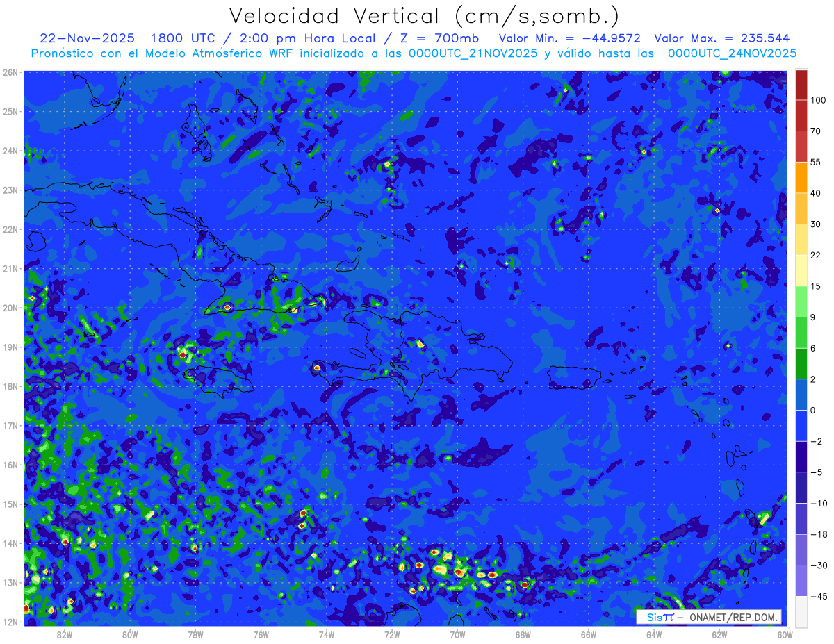
Task: Click the "19N" latitude label
Action: pos(11,347)
